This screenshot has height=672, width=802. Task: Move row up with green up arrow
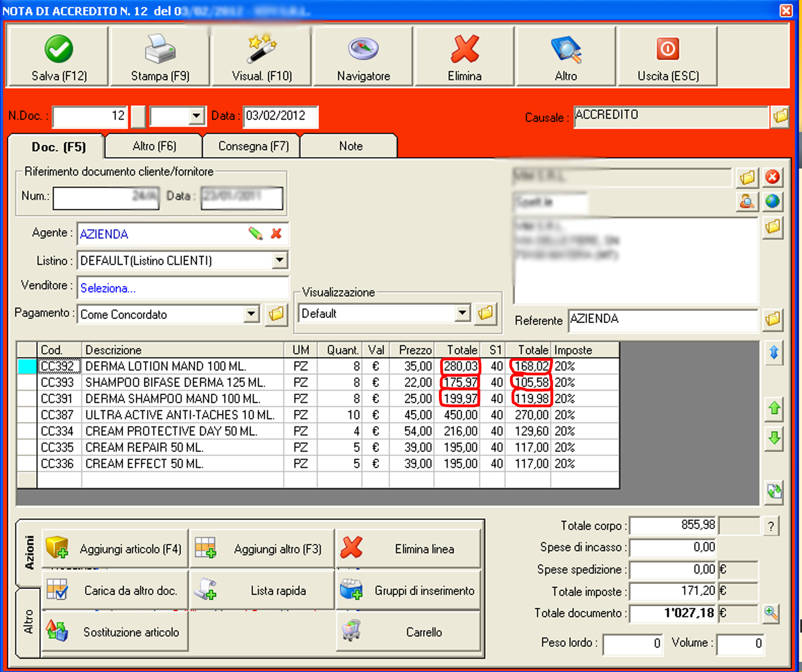pyautogui.click(x=774, y=409)
